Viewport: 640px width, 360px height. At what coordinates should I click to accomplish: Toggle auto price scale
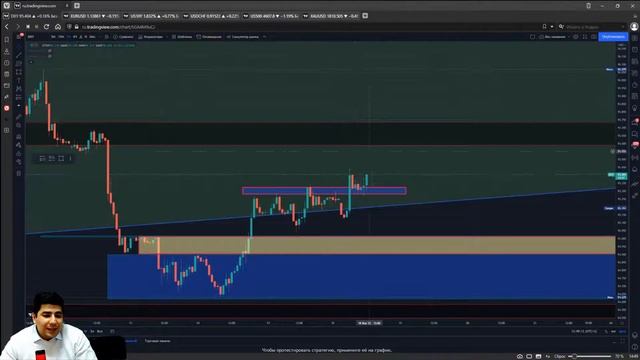[x=622, y=331]
